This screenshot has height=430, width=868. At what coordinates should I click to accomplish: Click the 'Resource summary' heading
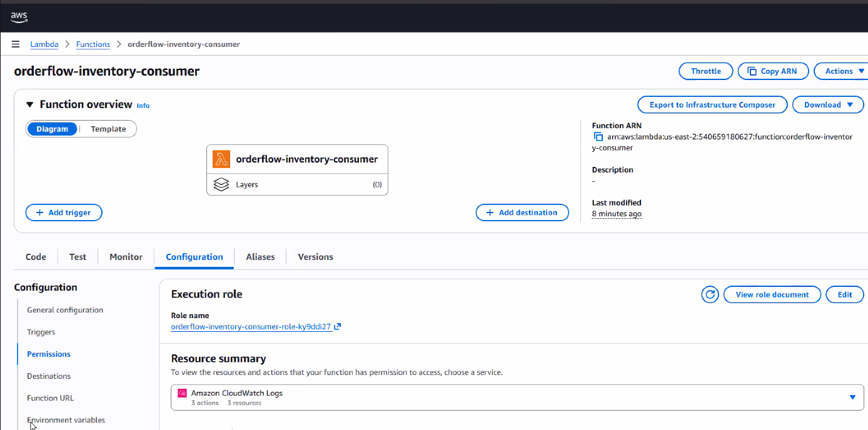[218, 359]
